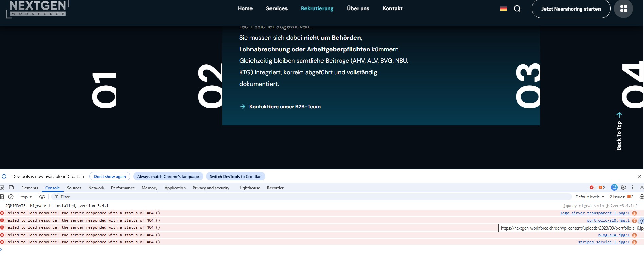Toggle the console sidebar panel icon

click(x=2, y=197)
